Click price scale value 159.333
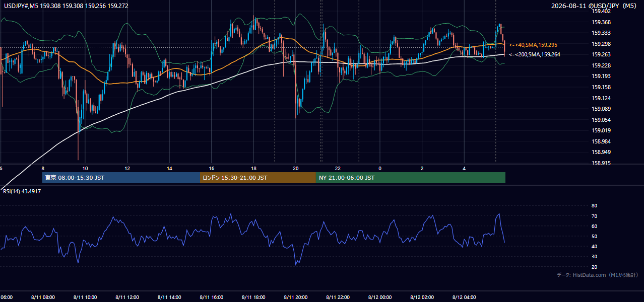The width and height of the screenshot is (644, 302). [x=601, y=33]
